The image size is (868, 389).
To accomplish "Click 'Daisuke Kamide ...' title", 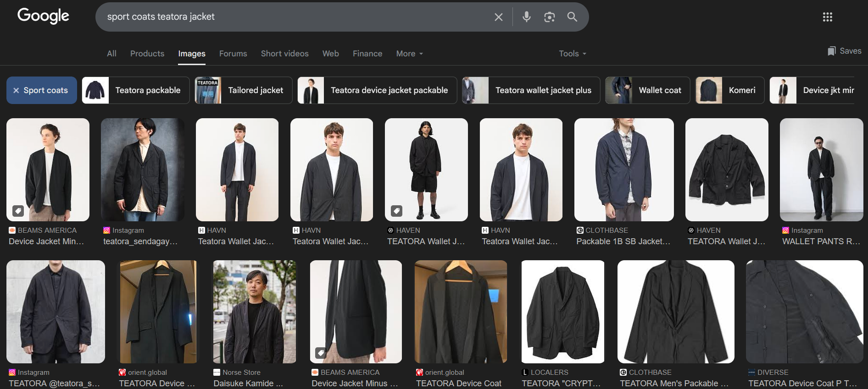I will pos(248,384).
